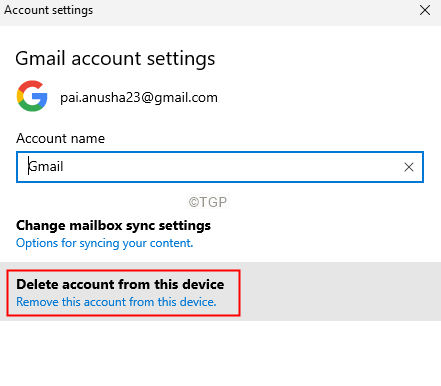Image resolution: width=441 pixels, height=386 pixels.
Task: Click blank white area below Delete section
Action: tap(220, 353)
